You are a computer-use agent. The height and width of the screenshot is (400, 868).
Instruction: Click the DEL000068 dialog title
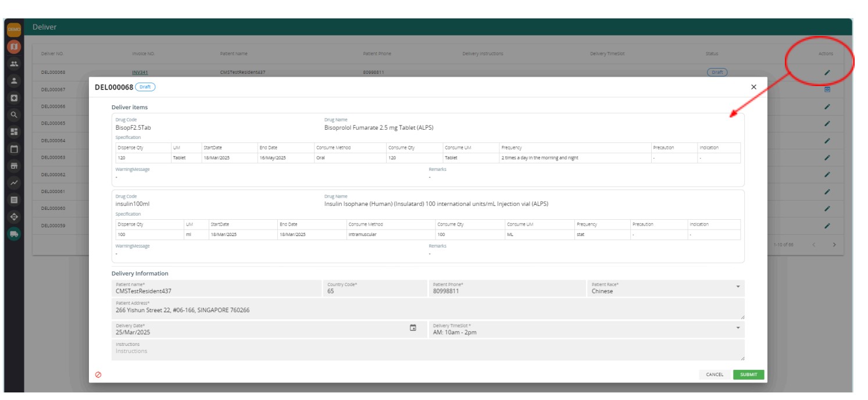tap(114, 87)
